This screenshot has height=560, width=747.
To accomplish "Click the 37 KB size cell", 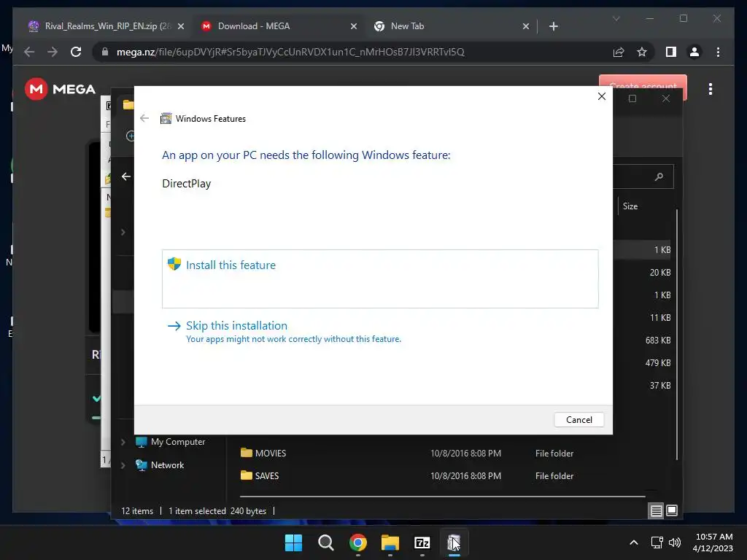I will (659, 386).
